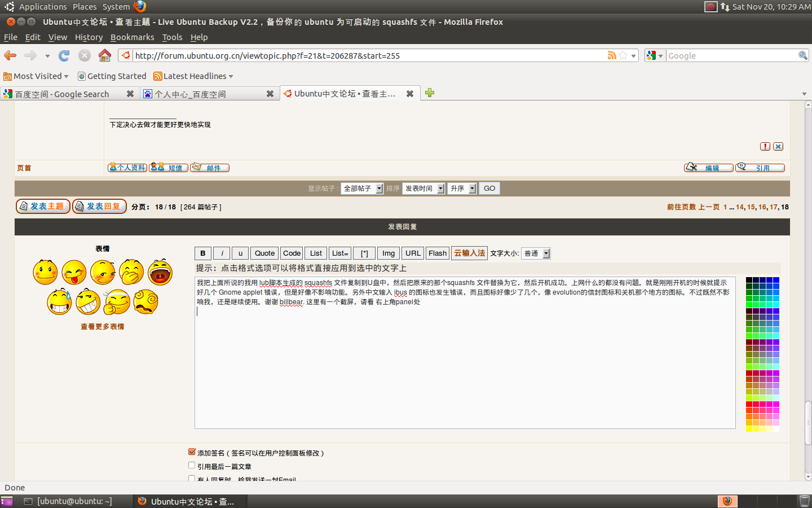Insert the wide open mouth laughing smiley
This screenshot has width=812, height=508.
(160, 273)
